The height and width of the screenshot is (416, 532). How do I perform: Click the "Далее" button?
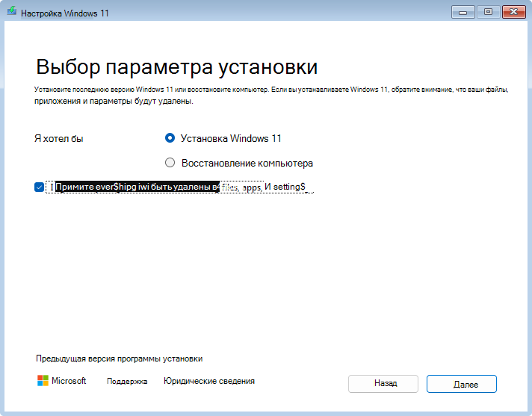click(x=462, y=384)
